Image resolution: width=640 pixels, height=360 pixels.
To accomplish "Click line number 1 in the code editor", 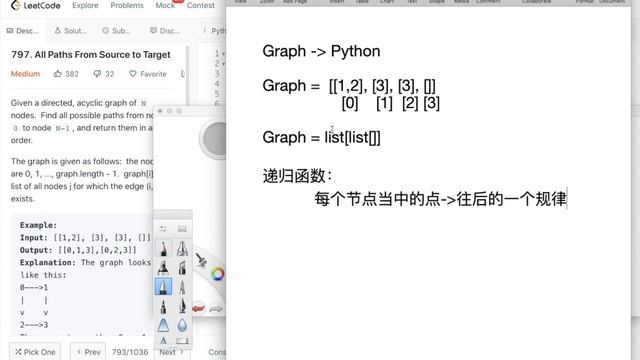I will coord(217,53).
